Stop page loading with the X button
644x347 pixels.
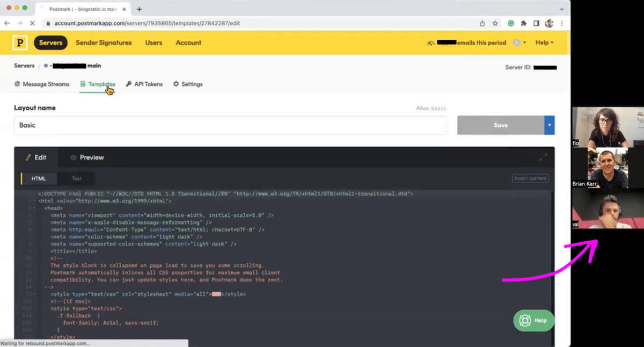33,24
